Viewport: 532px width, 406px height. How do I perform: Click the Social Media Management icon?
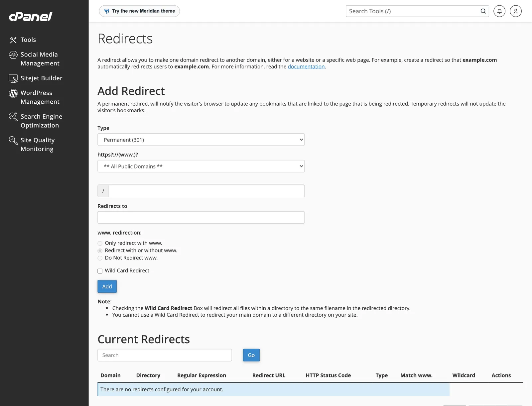13,54
